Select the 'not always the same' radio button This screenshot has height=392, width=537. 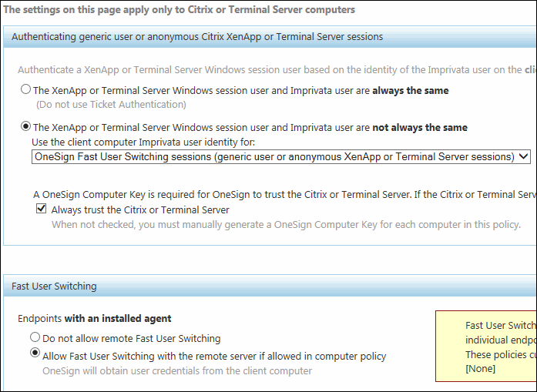[x=25, y=126]
